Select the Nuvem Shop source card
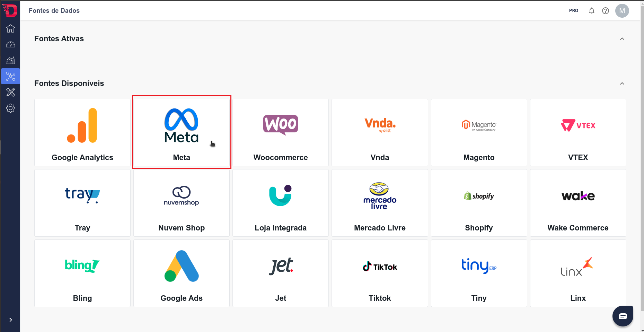This screenshot has width=644, height=332. coord(182,203)
